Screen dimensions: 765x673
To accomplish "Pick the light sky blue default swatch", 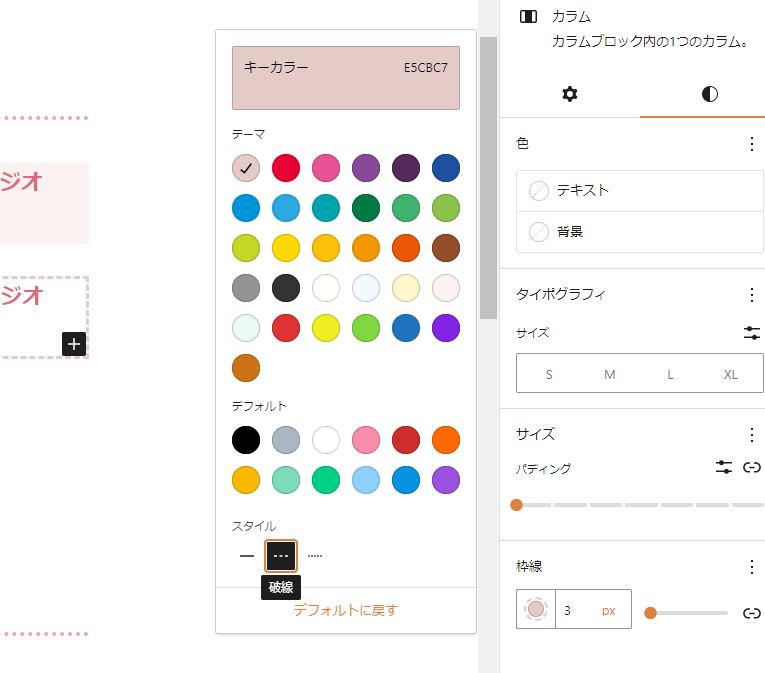I will [366, 480].
